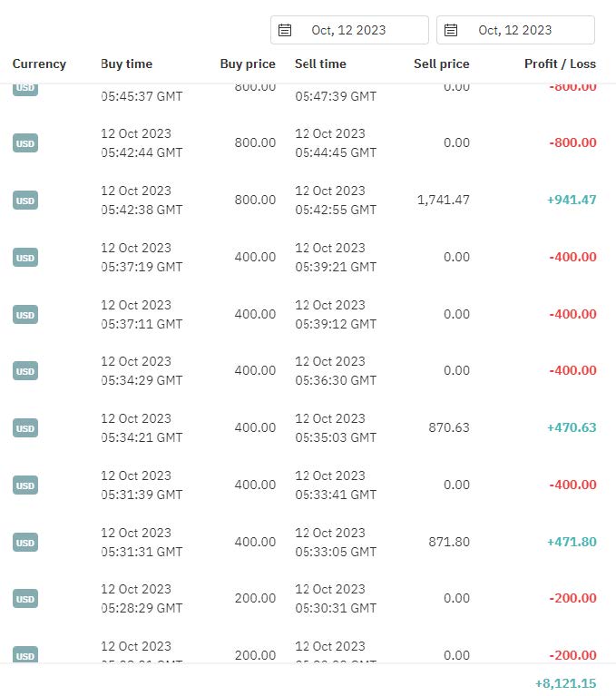Viewport: 616px width, 696px height.
Task: Open the start date picker field
Action: point(349,30)
